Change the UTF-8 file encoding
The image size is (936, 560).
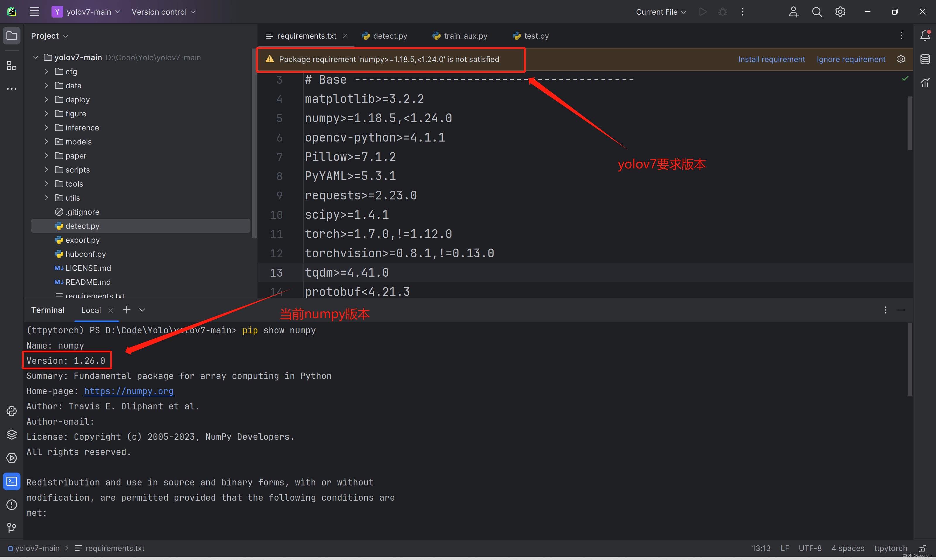pos(810,548)
